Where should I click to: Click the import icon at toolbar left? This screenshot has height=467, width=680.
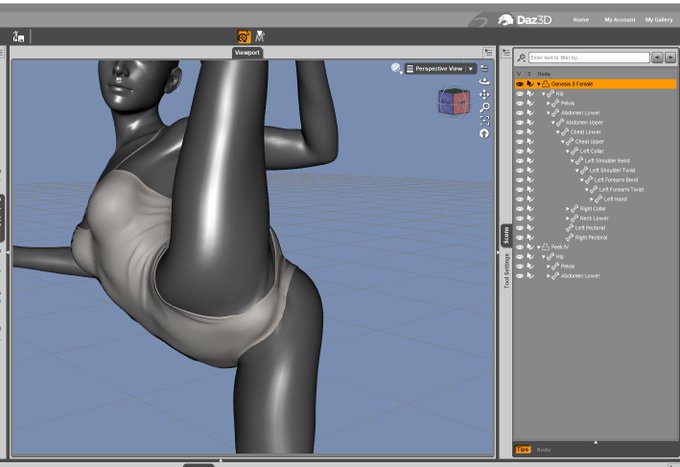tap(18, 37)
